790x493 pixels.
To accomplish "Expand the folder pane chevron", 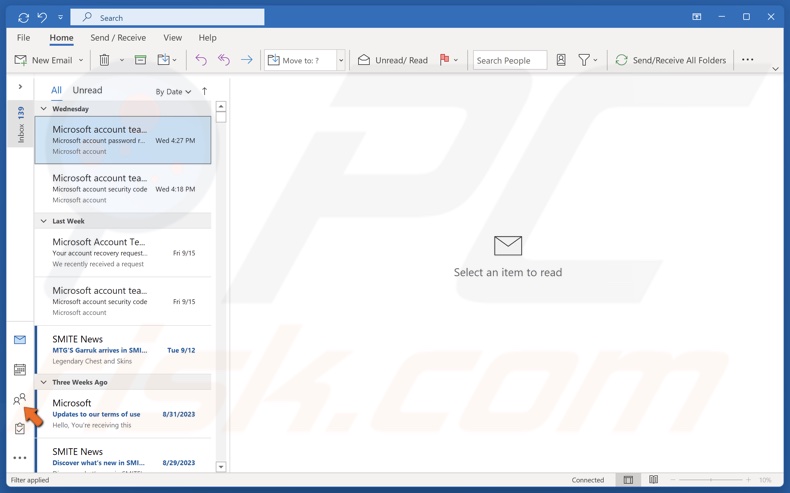I will point(20,87).
